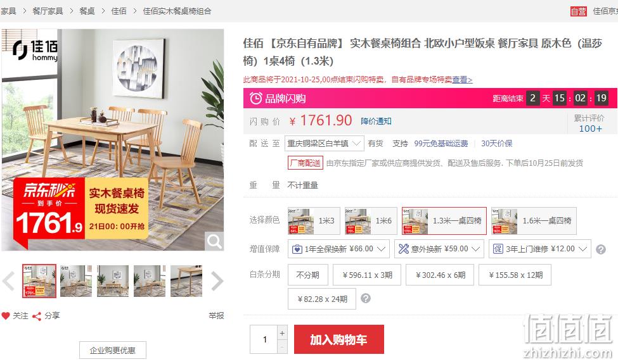This screenshot has height=364, width=618.
Task: Open 餐厅家具 breadcrumb category
Action: pyautogui.click(x=48, y=11)
